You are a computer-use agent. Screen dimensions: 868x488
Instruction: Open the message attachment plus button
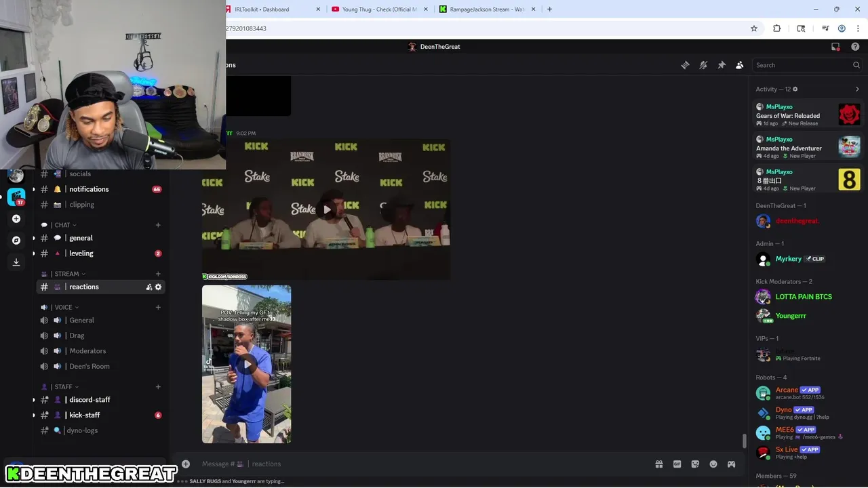pyautogui.click(x=186, y=464)
